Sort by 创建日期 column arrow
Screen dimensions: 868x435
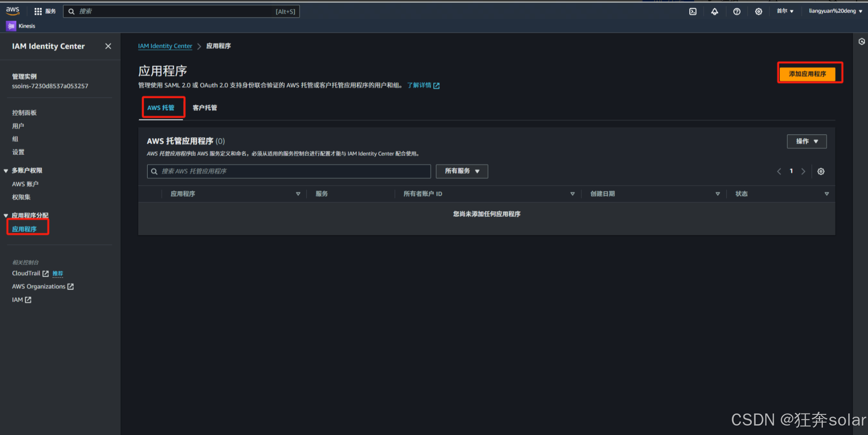(718, 194)
